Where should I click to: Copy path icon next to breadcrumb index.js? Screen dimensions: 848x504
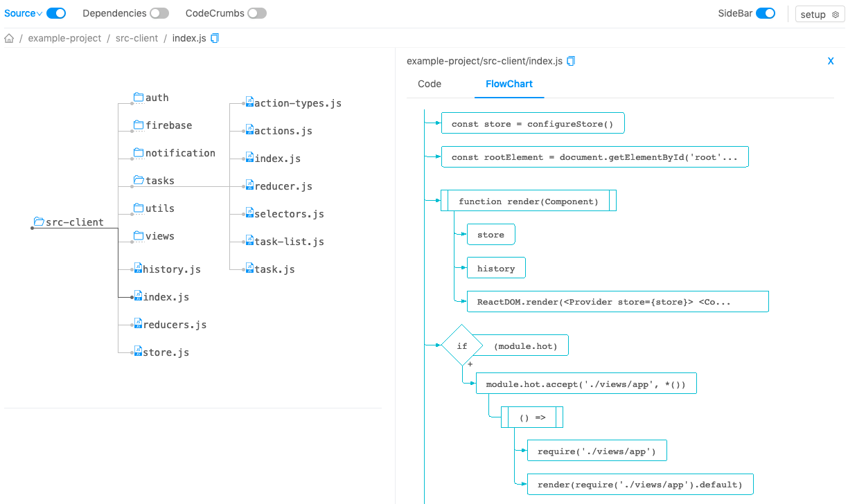[215, 39]
